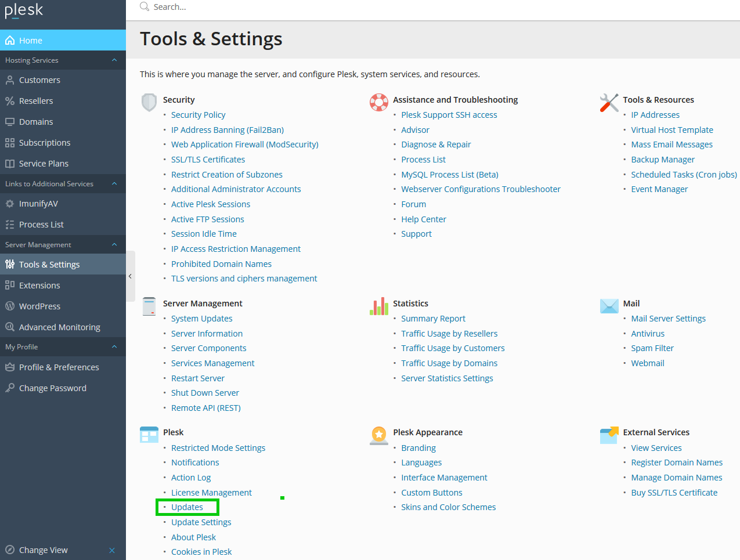Collapse the Hosting Services section
The image size is (740, 560).
[114, 60]
